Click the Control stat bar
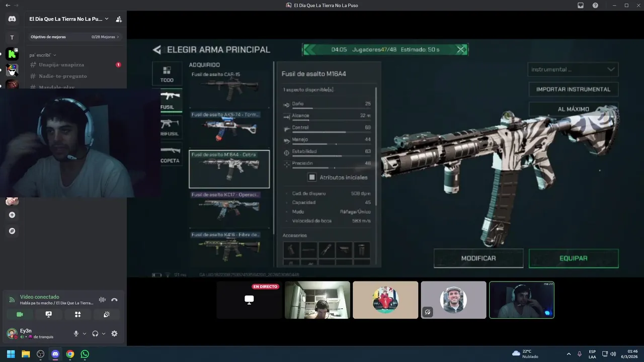644x362 pixels. [331, 132]
